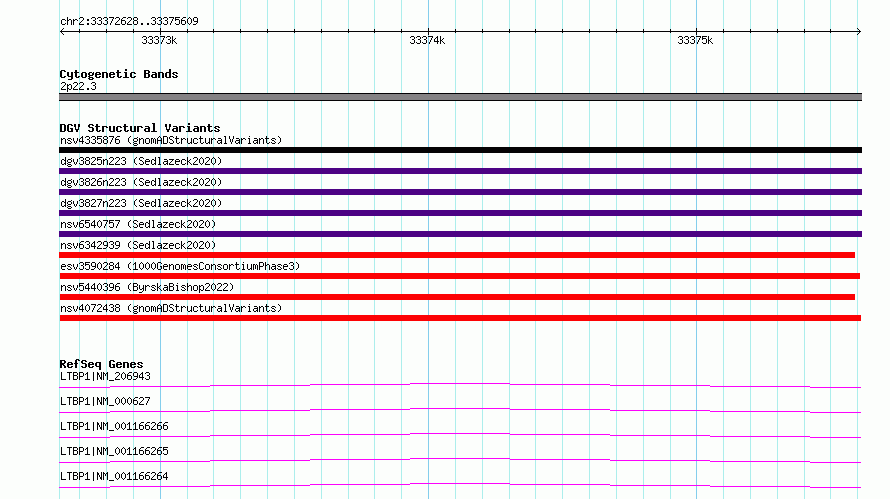Click the purple nsv6540757 variant bar
This screenshot has width=890, height=499.
[460, 234]
